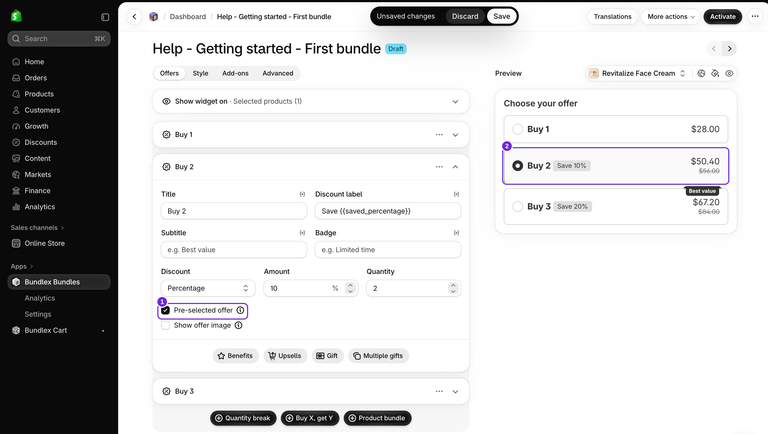The image size is (768, 434).
Task: Click the back arrow button
Action: pyautogui.click(x=134, y=17)
